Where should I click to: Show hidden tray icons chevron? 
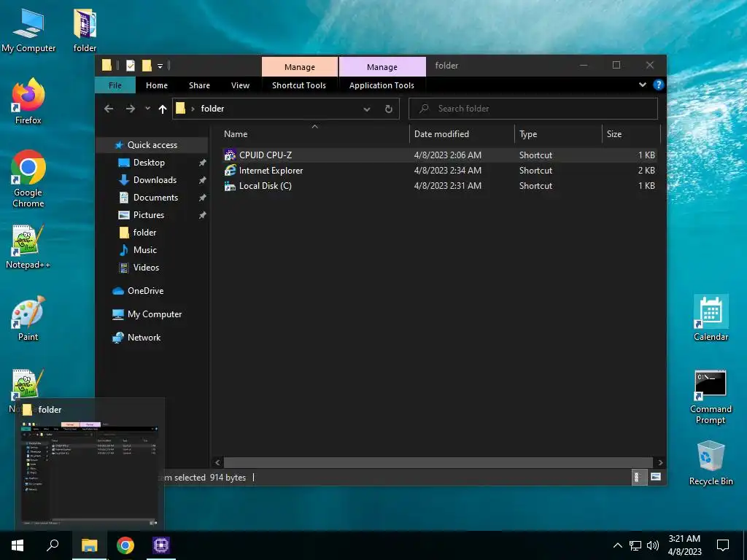617,545
